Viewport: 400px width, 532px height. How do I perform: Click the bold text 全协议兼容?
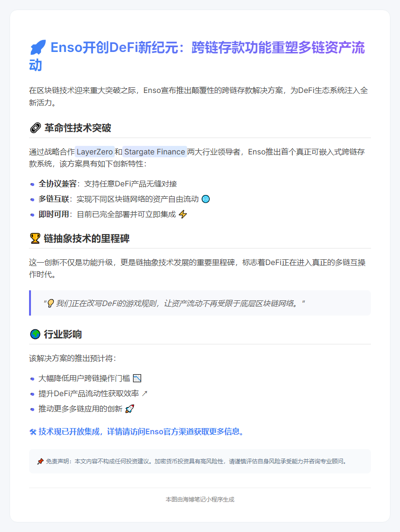(57, 184)
